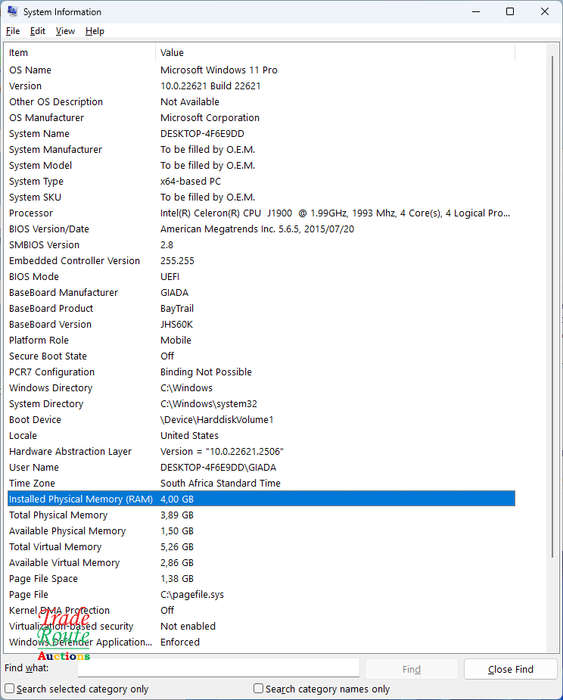
Task: Select the BIOS Version/Date row
Action: point(261,229)
